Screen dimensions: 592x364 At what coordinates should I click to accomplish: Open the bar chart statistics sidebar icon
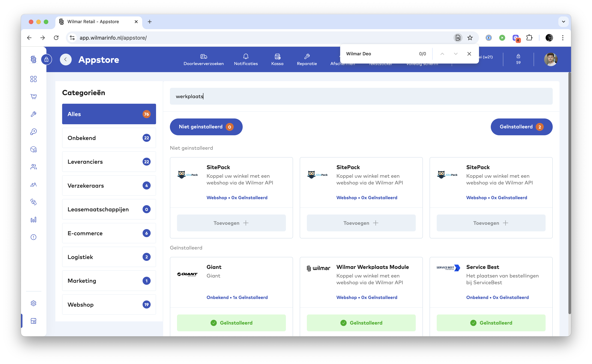coord(33,220)
